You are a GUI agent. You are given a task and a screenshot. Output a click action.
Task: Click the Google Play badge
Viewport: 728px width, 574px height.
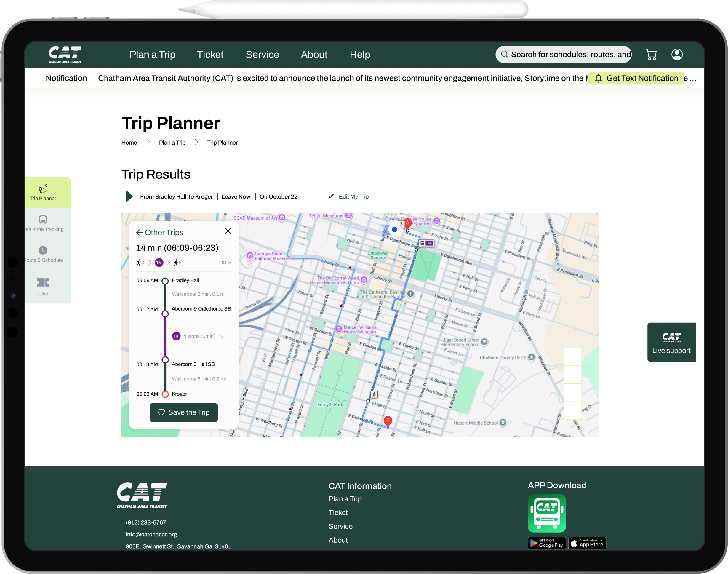(x=547, y=543)
